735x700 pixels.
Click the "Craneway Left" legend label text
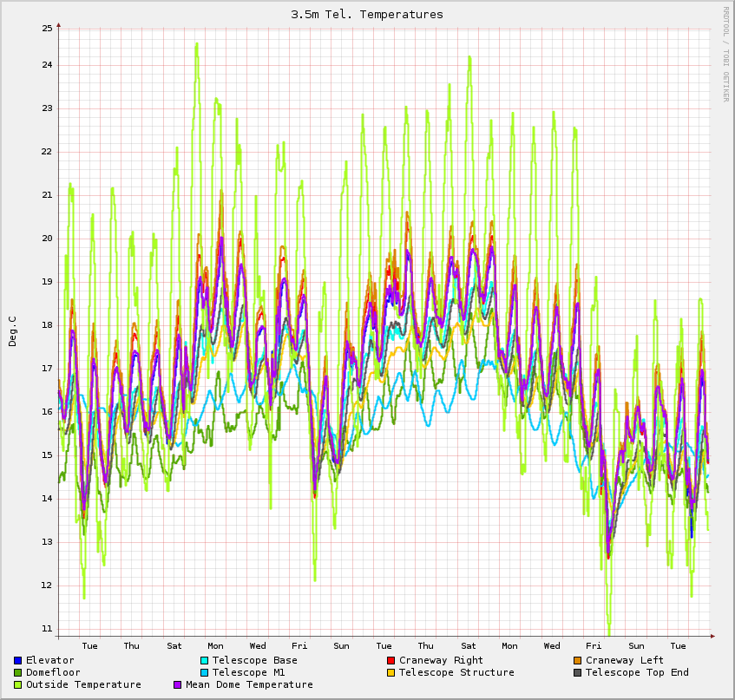coord(625,660)
